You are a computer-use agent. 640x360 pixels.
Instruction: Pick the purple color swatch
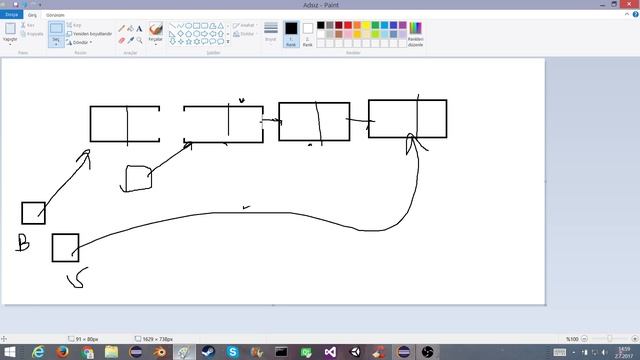[x=402, y=25]
